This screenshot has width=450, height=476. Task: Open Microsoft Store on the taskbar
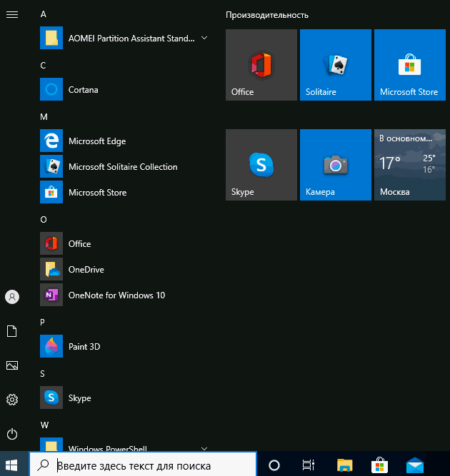tap(379, 465)
